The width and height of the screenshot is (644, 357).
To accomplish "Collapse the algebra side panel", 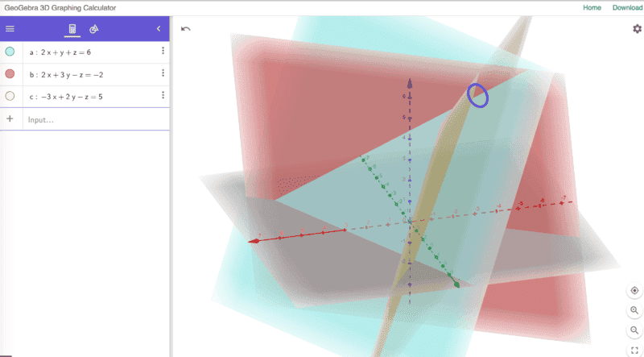I will (x=159, y=29).
